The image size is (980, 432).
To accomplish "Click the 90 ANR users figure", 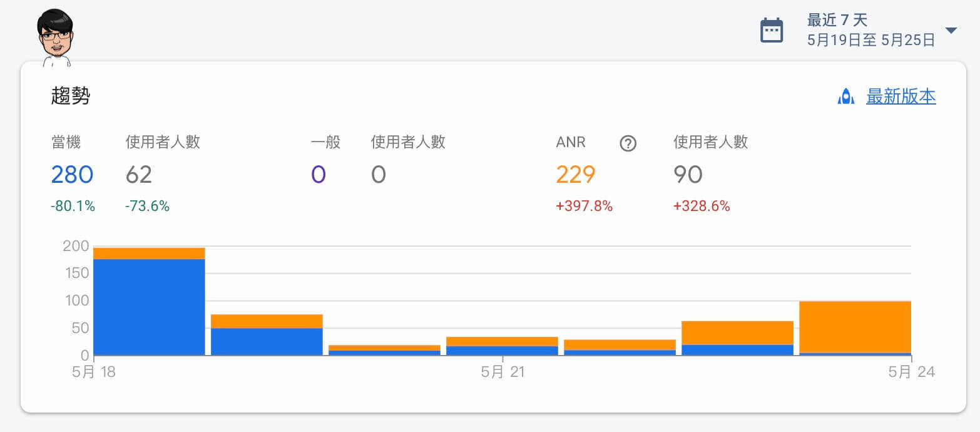I will click(688, 175).
